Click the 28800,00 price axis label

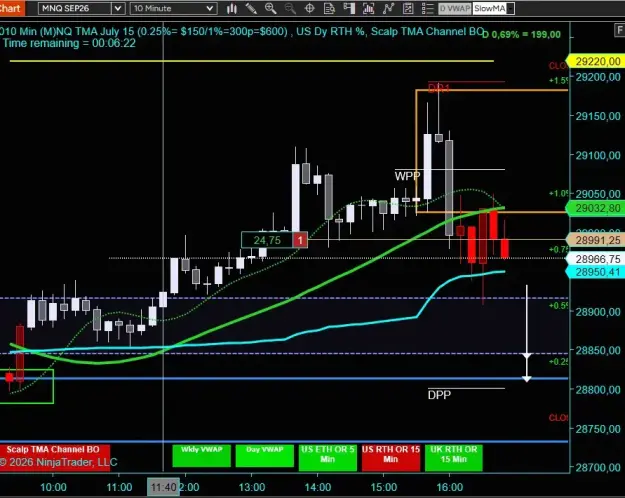pyautogui.click(x=598, y=390)
